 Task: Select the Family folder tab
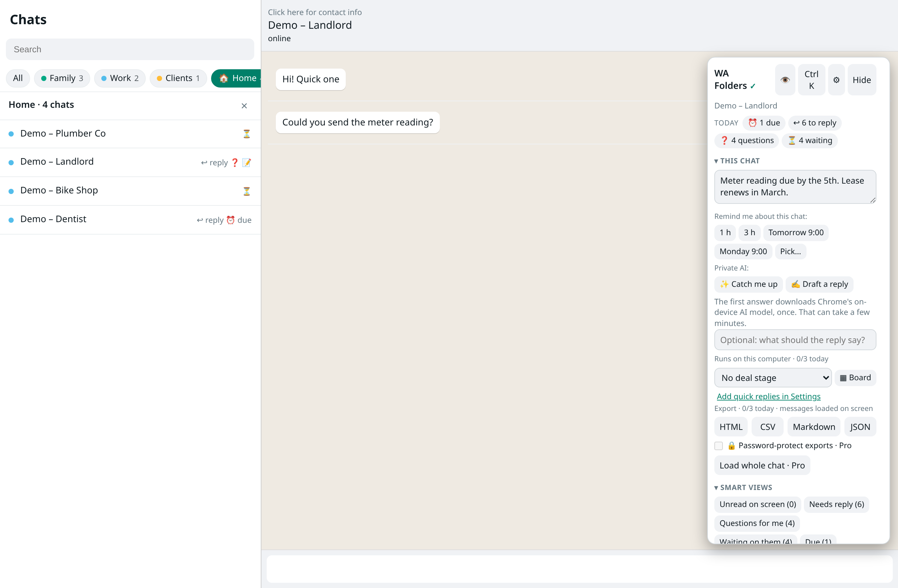62,78
